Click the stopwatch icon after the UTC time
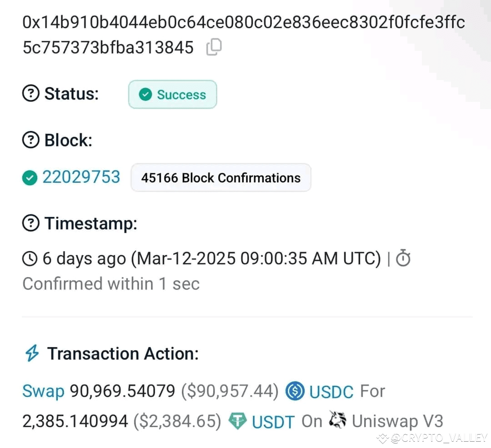 402,258
